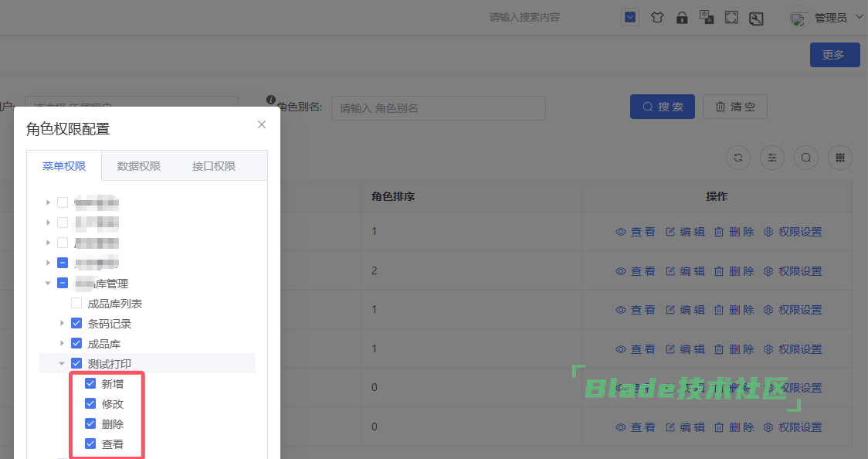
Task: Switch to the 数据权限 tab
Action: pyautogui.click(x=139, y=166)
